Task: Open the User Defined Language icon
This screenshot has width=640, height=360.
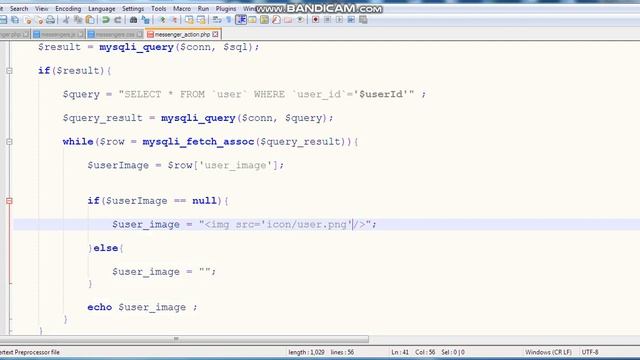Action: point(253,20)
